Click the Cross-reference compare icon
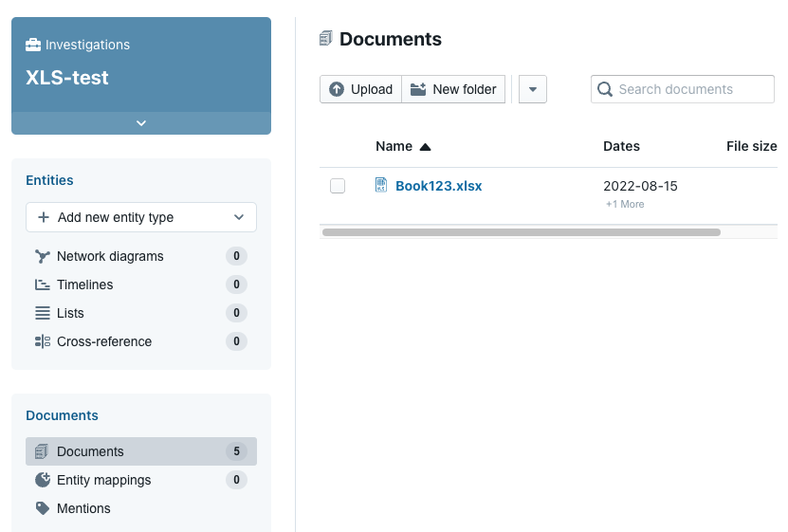 coord(43,341)
